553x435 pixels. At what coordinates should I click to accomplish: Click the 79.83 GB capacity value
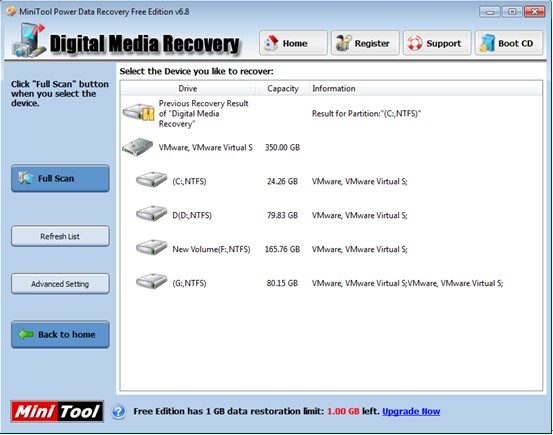coord(282,215)
